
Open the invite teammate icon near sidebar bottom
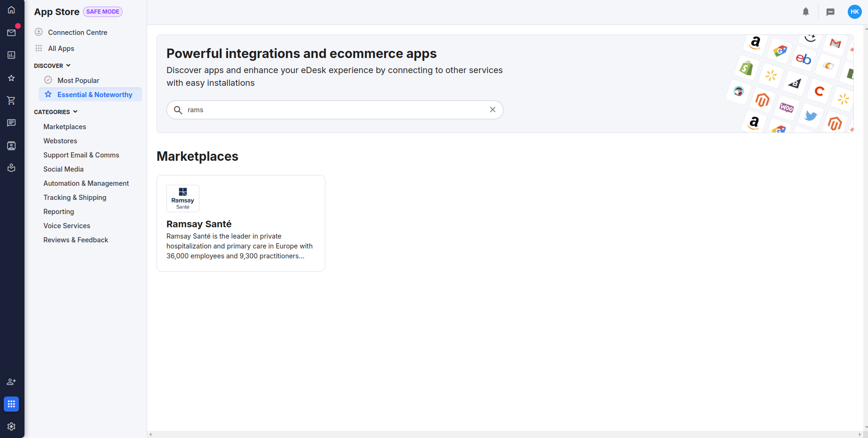pos(11,381)
